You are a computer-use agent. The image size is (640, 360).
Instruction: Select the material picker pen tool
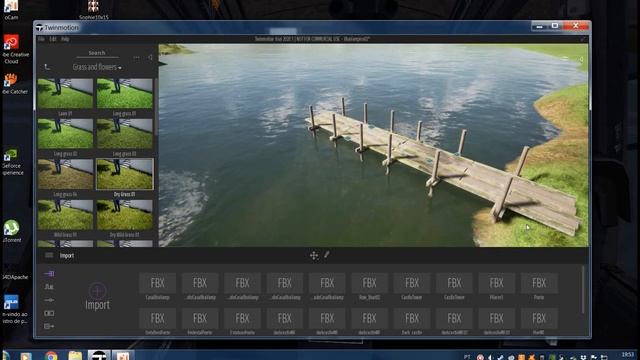click(327, 255)
